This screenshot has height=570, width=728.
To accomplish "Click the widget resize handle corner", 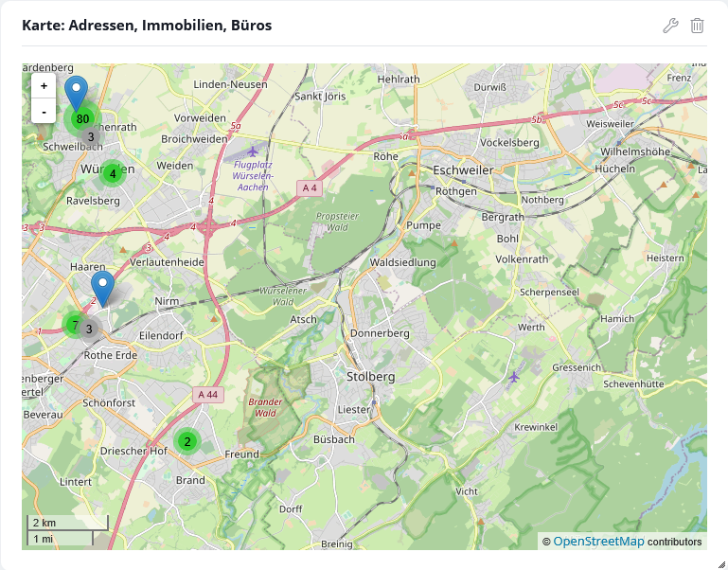I will click(x=720, y=562).
